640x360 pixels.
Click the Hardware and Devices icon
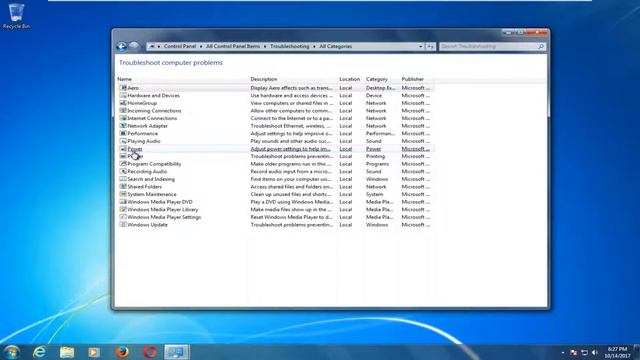click(x=123, y=95)
